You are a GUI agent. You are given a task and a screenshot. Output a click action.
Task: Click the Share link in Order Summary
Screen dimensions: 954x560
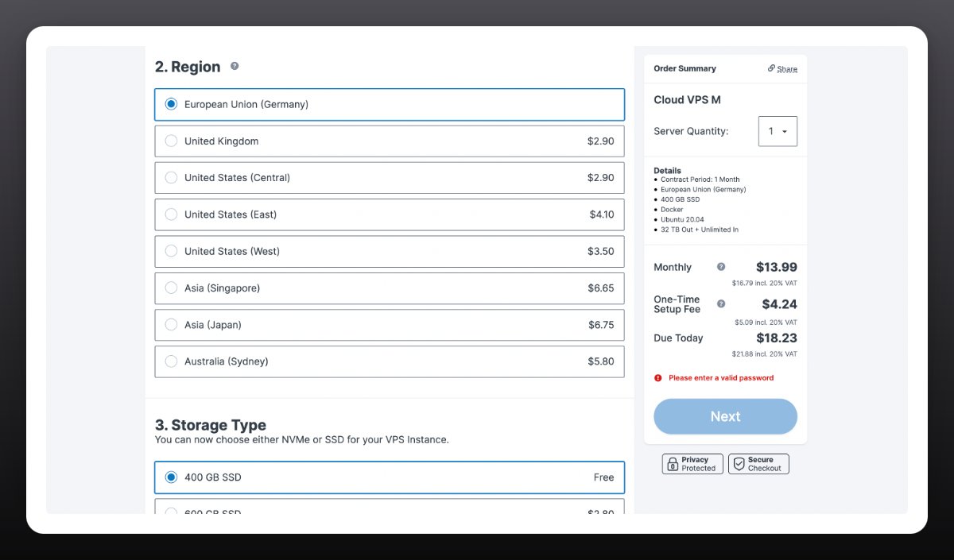[787, 69]
